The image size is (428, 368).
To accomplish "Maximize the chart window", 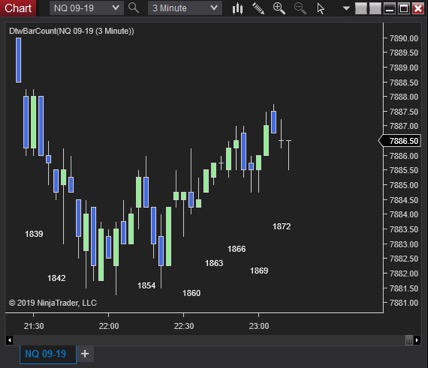I will (x=404, y=8).
